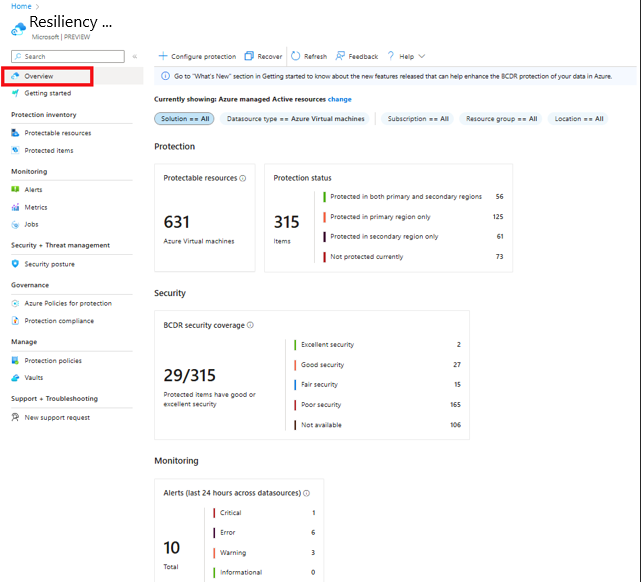
Task: Click info icon next to Protectable resources
Action: 242,178
